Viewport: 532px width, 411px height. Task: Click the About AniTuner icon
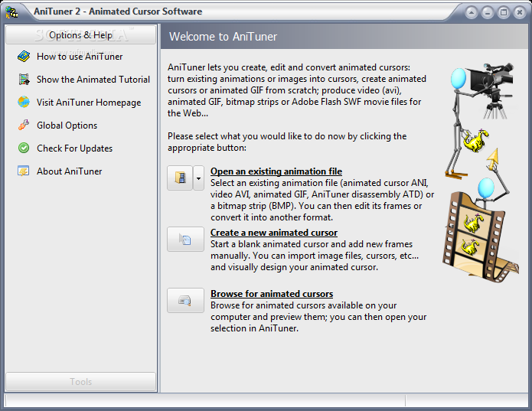click(24, 171)
